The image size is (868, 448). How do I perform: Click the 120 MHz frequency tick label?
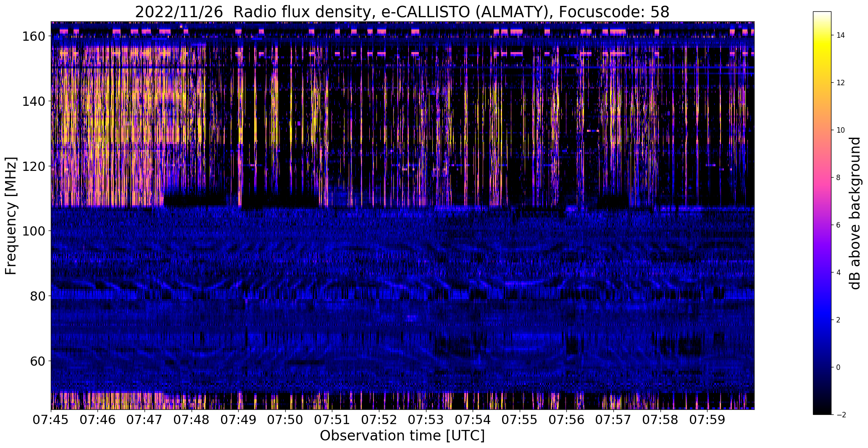click(x=33, y=166)
